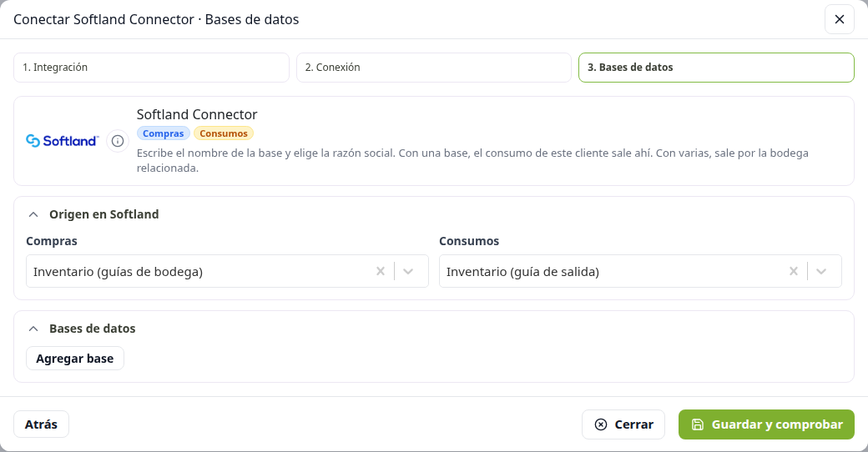The image size is (868, 452).
Task: Click the Compras tag badge
Action: 164,133
